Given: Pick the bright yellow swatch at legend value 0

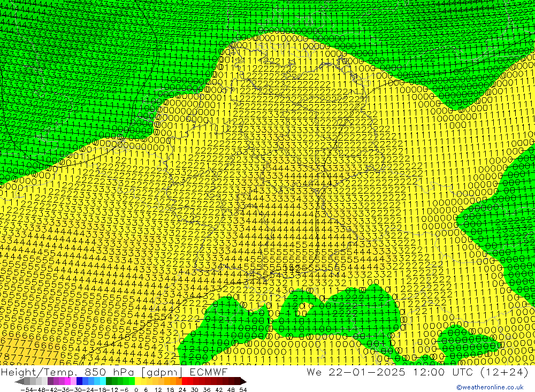Looking at the screenshot, I should coord(138,381).
